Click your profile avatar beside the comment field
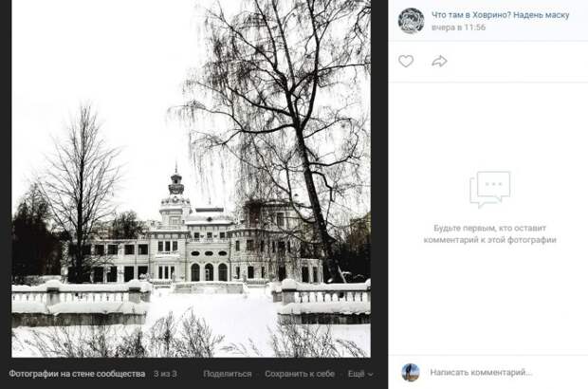Image resolution: width=588 pixels, height=389 pixels. tap(411, 372)
